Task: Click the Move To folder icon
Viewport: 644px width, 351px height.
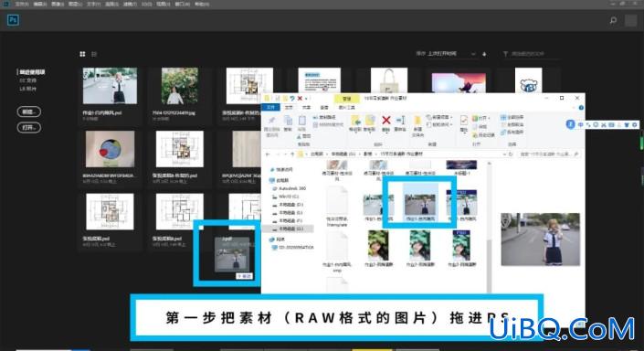Action: click(355, 120)
